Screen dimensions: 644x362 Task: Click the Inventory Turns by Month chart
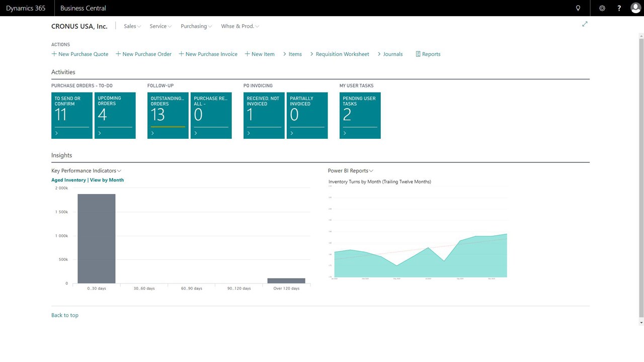click(418, 231)
